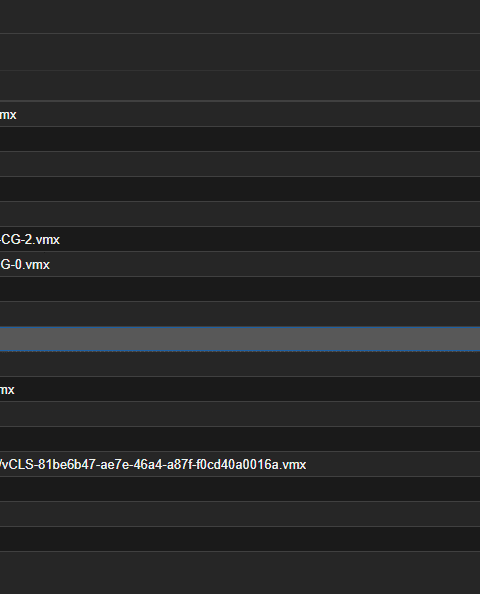This screenshot has width=480, height=594.
Task: Select the 'mx' row below the highlighted row
Action: pos(240,389)
